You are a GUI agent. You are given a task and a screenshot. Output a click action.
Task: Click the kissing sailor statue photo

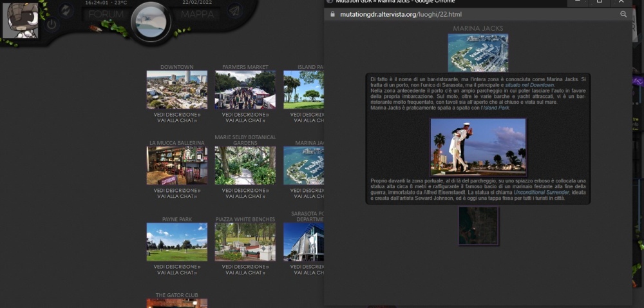[478, 148]
